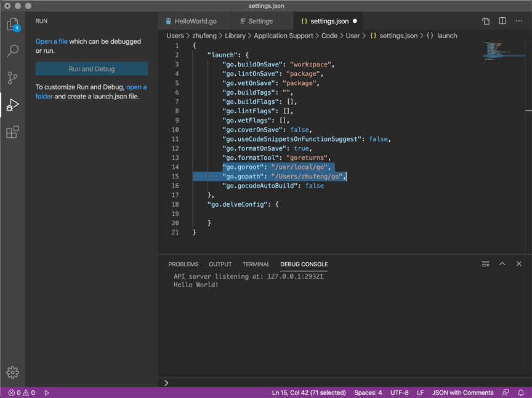Open the Explorer view in activity bar
The height and width of the screenshot is (398, 532).
12,24
